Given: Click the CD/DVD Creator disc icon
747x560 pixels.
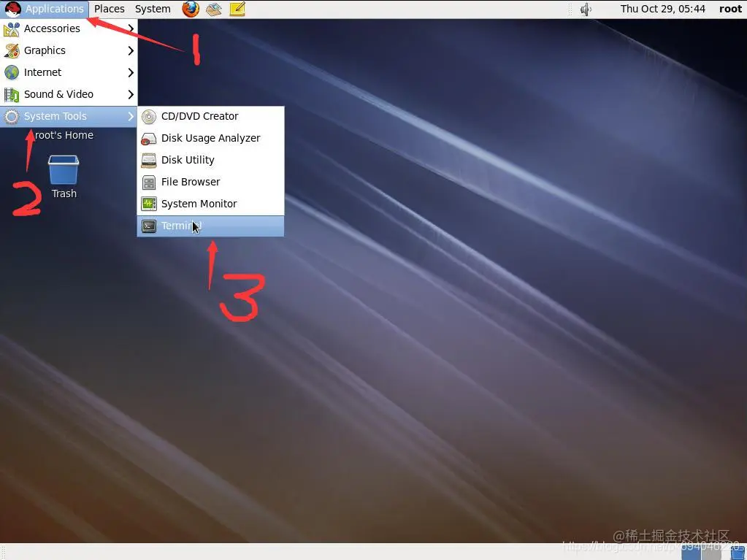Looking at the screenshot, I should tap(149, 116).
